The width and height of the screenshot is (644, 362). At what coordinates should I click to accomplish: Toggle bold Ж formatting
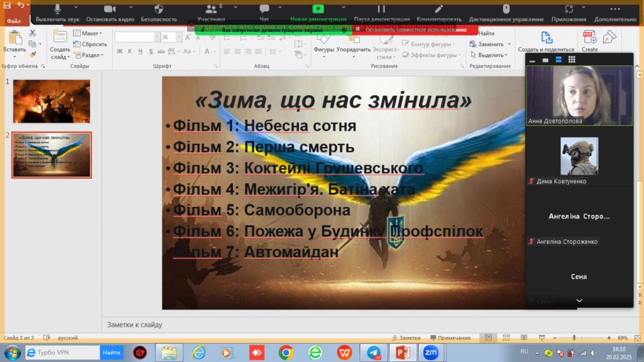120,52
